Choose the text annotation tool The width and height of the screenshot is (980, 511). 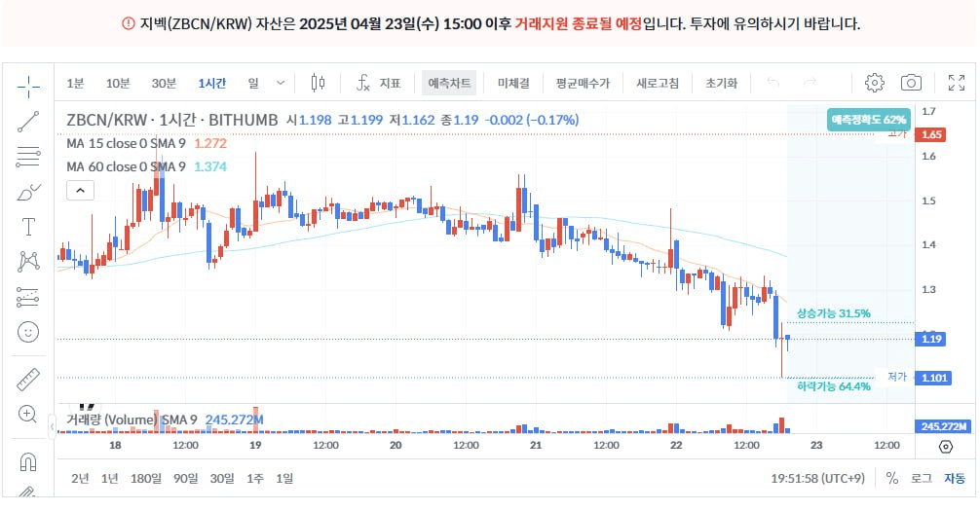tap(28, 227)
